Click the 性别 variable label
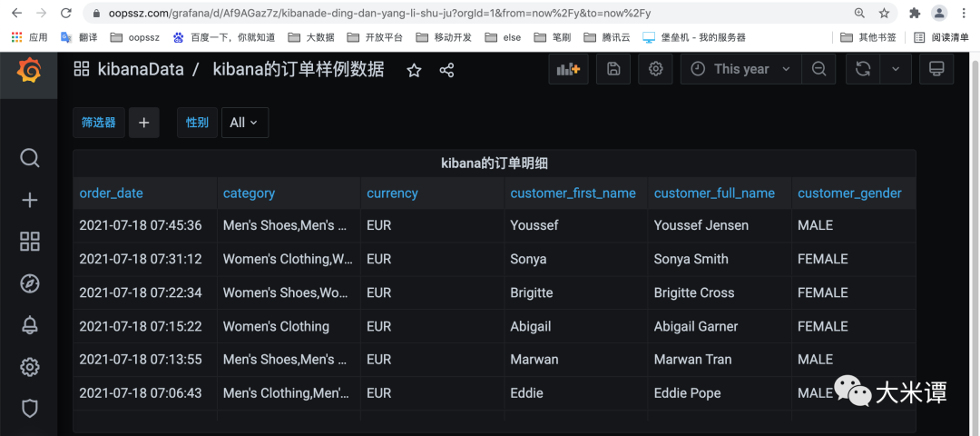 (x=198, y=123)
